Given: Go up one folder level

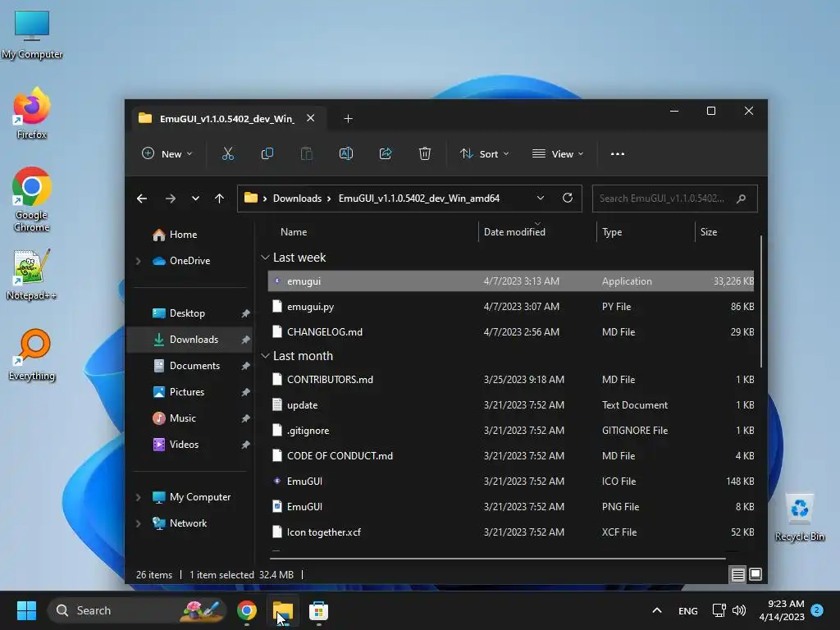Looking at the screenshot, I should point(219,199).
